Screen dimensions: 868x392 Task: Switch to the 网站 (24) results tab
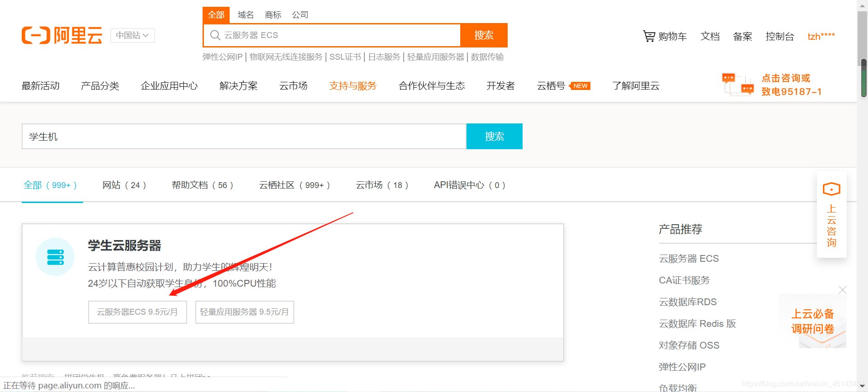point(124,185)
